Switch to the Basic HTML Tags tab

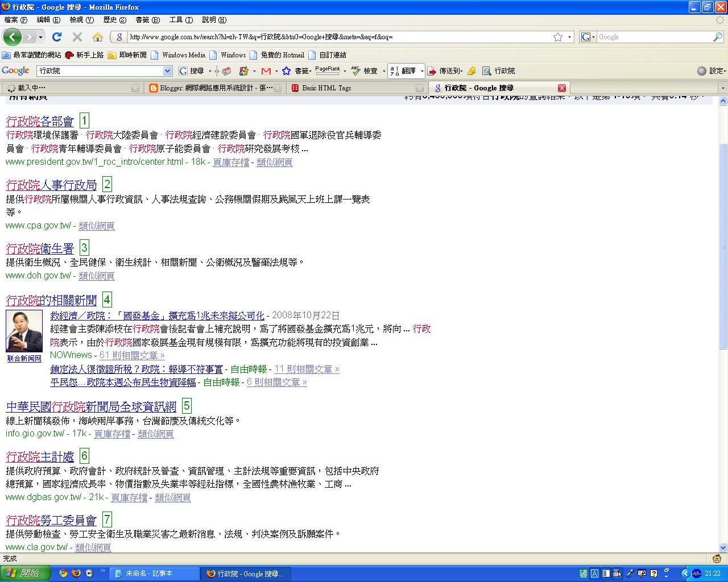coord(356,88)
